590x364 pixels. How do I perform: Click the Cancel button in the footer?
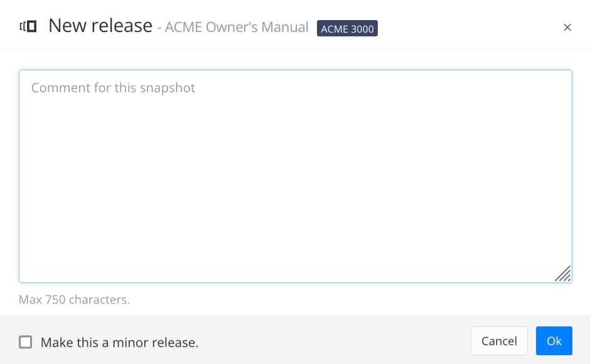click(499, 341)
